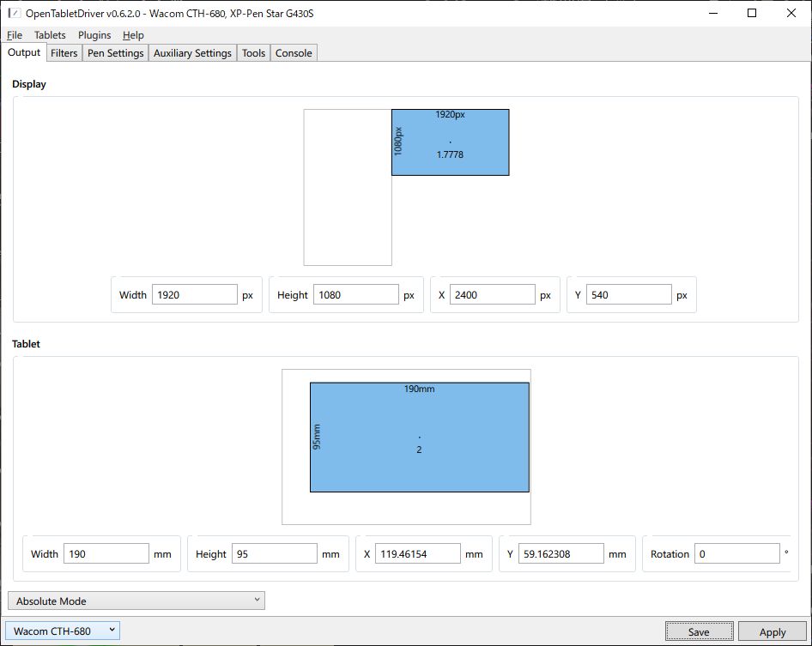This screenshot has height=646, width=812.
Task: Click the 95mm vertical label on tablet area
Action: (x=317, y=437)
